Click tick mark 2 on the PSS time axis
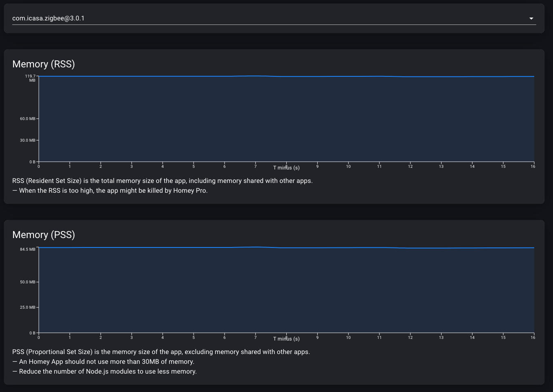 coord(100,337)
